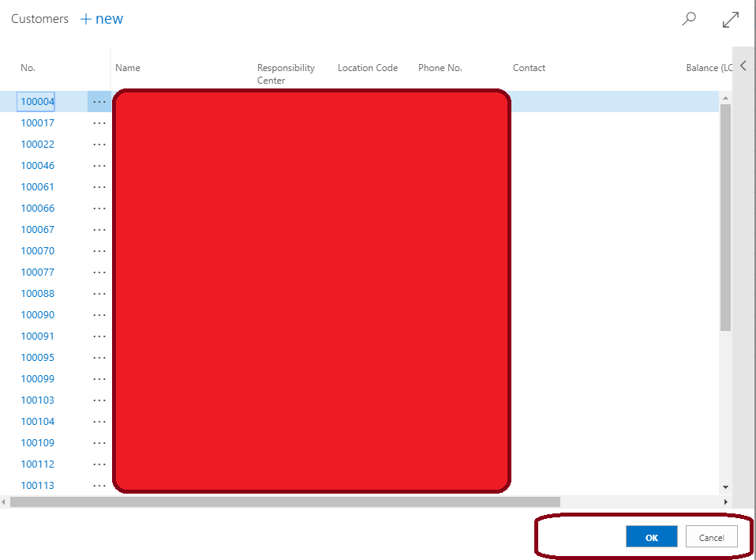Open the search magnifier icon

point(688,18)
